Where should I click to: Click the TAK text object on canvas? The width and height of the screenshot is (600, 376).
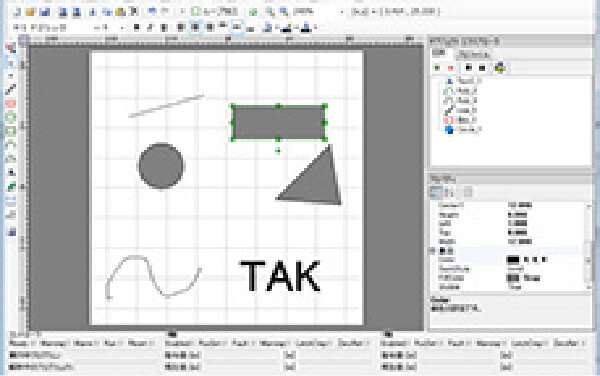tap(280, 276)
